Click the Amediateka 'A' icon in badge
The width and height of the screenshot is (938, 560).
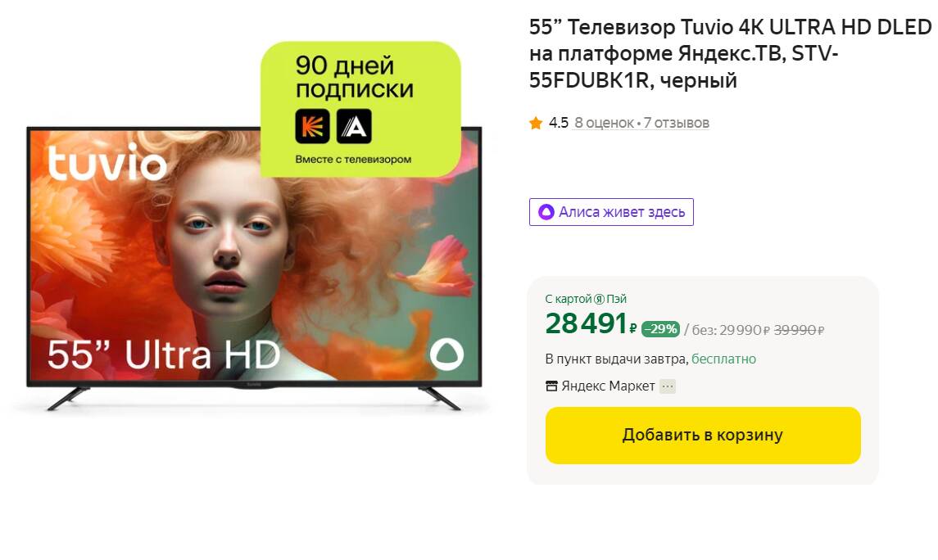coord(354,126)
